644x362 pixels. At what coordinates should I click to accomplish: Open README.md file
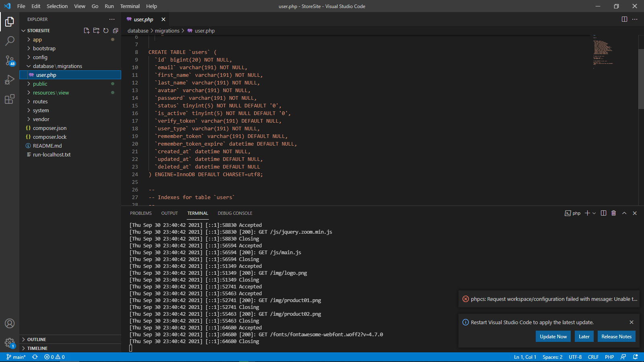click(70, 146)
